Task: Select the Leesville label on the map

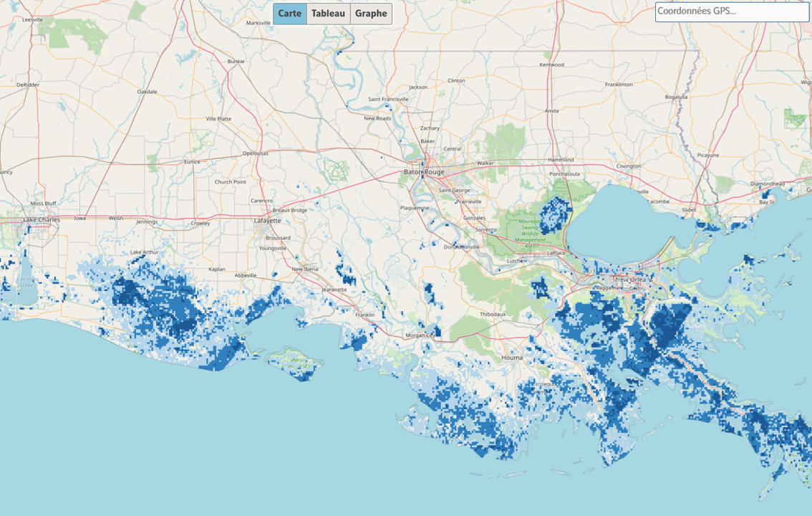Action: [33, 20]
